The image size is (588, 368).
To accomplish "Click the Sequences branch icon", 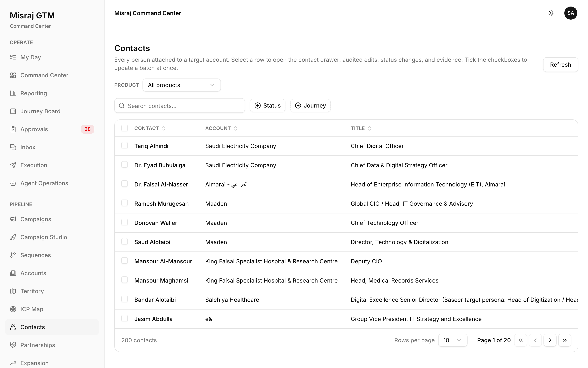I will tap(13, 255).
